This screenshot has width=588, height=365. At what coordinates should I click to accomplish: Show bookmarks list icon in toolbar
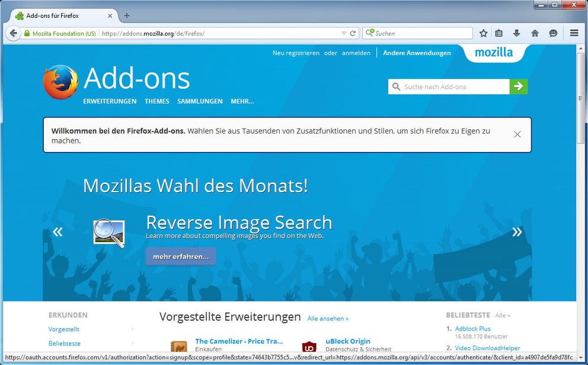point(498,33)
